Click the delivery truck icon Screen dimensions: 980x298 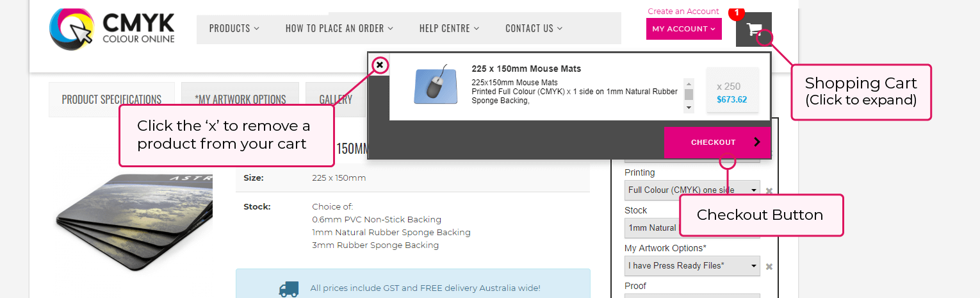point(289,288)
